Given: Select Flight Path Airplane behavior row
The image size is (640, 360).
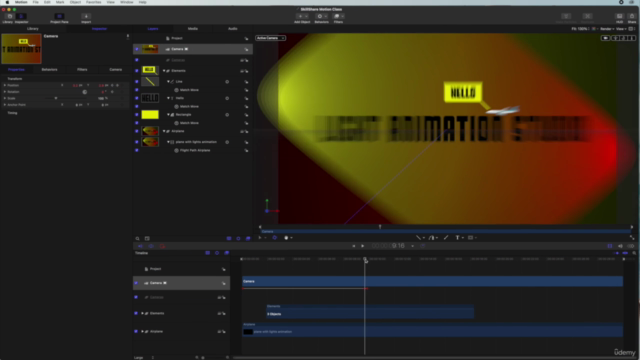Looking at the screenshot, I should 193,150.
